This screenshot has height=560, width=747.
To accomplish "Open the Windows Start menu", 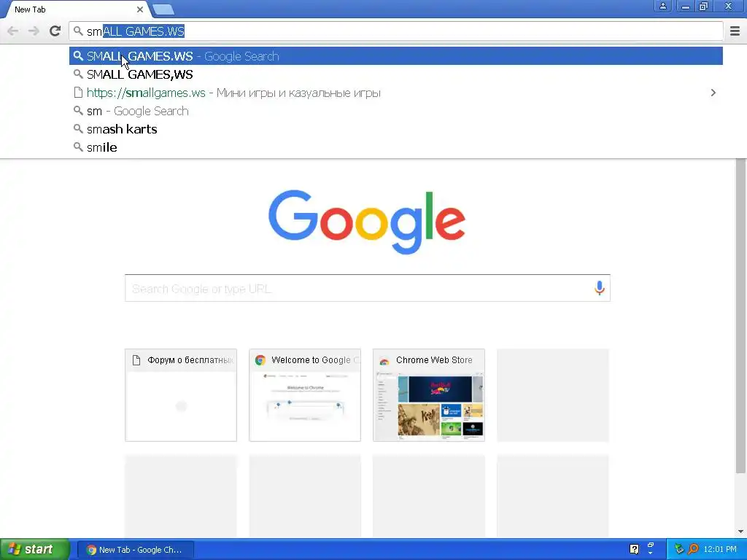I will tap(35, 549).
